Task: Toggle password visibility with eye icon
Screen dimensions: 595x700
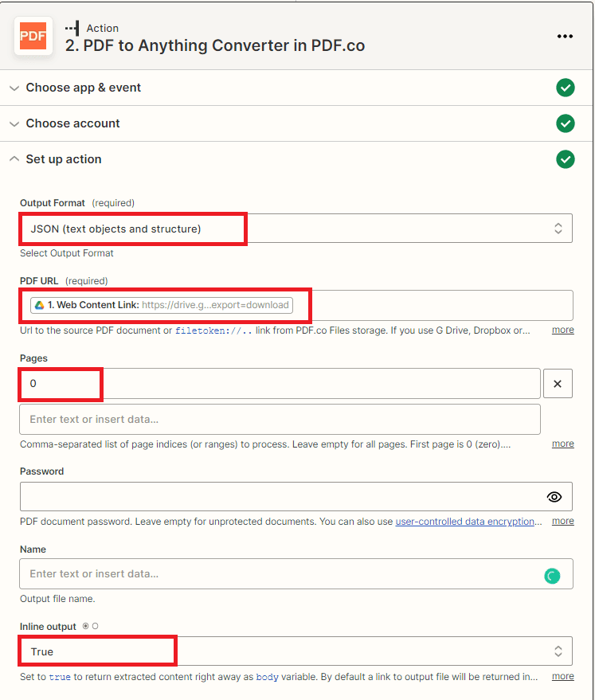Action: pyautogui.click(x=554, y=497)
